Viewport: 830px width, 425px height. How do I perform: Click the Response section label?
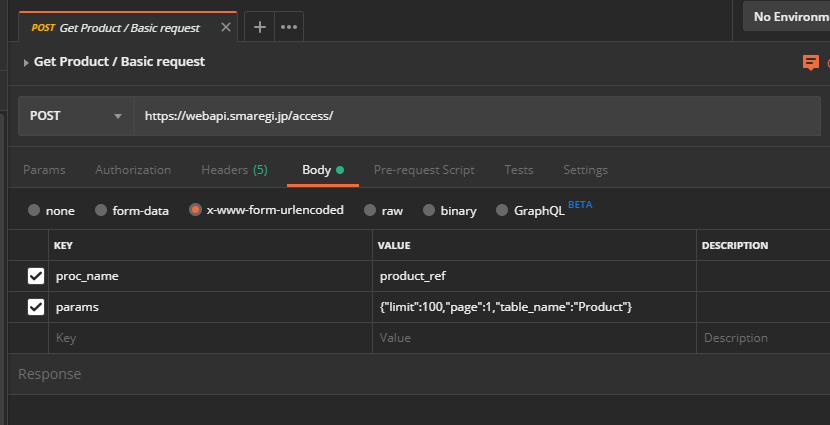point(50,374)
